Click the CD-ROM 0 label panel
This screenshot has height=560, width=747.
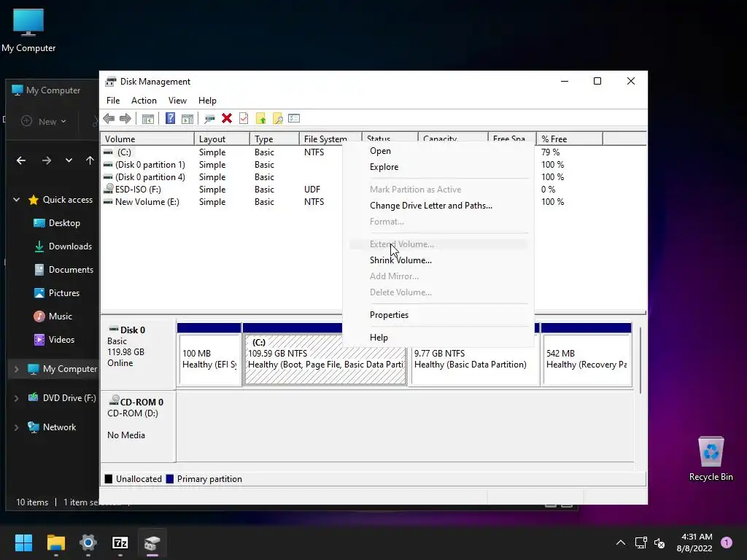(x=138, y=426)
